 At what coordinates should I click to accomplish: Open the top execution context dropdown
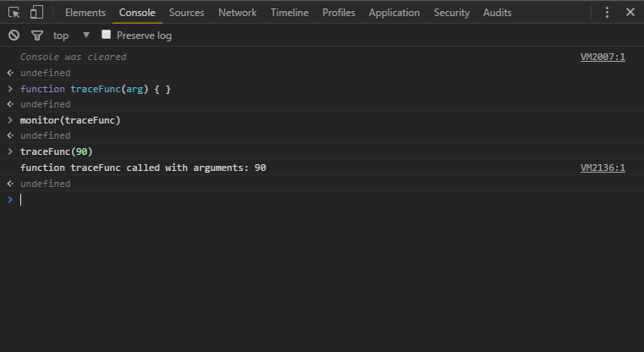coord(71,36)
